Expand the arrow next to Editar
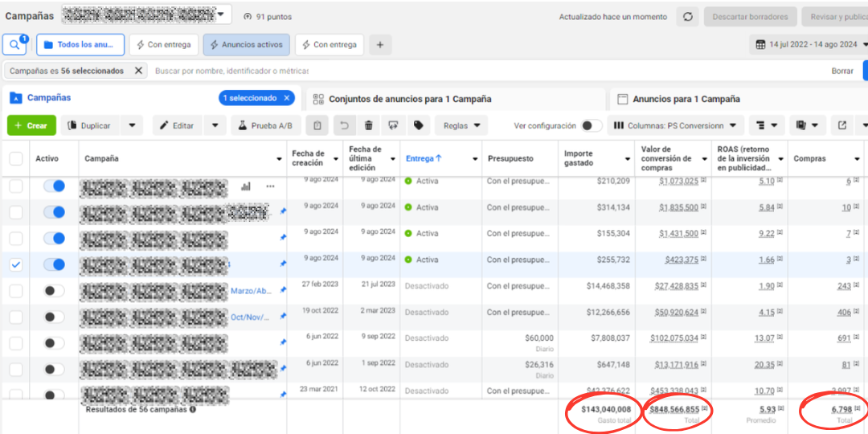 215,125
